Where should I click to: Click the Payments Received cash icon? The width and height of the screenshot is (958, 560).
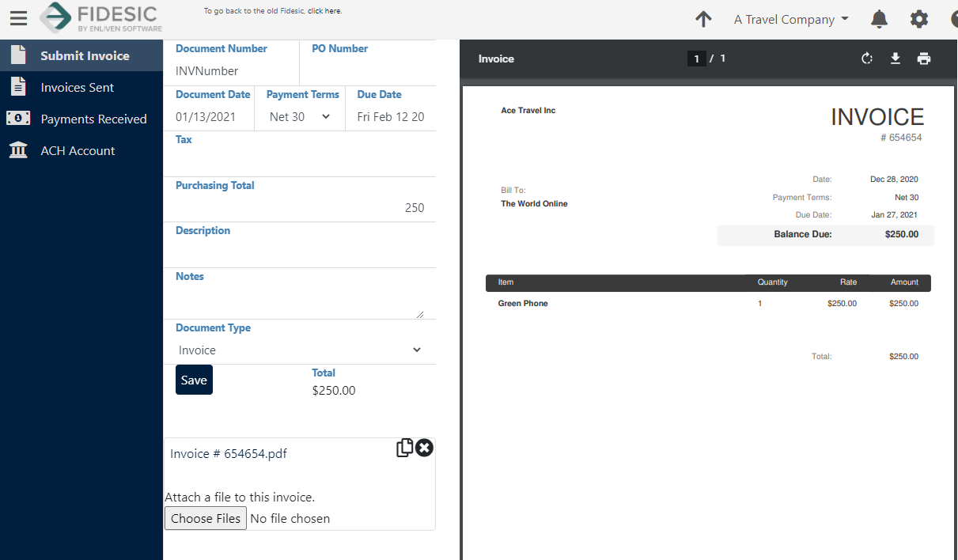pos(18,119)
